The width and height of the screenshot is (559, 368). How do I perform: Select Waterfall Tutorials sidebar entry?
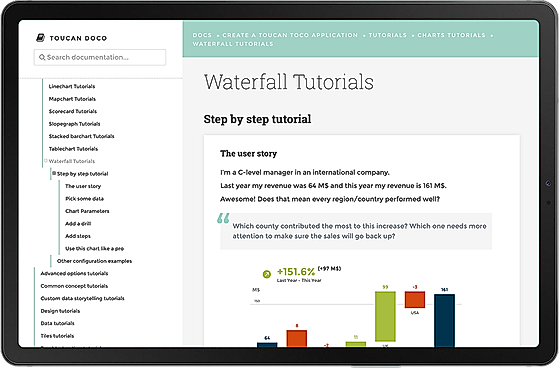pos(72,161)
